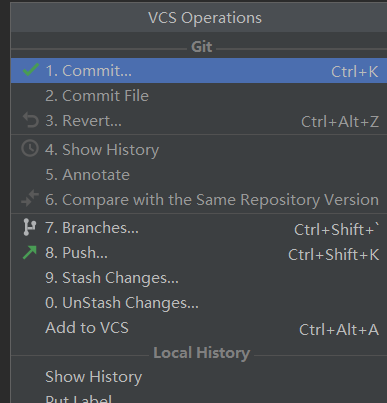Click the green Push arrow icon

tap(30, 252)
